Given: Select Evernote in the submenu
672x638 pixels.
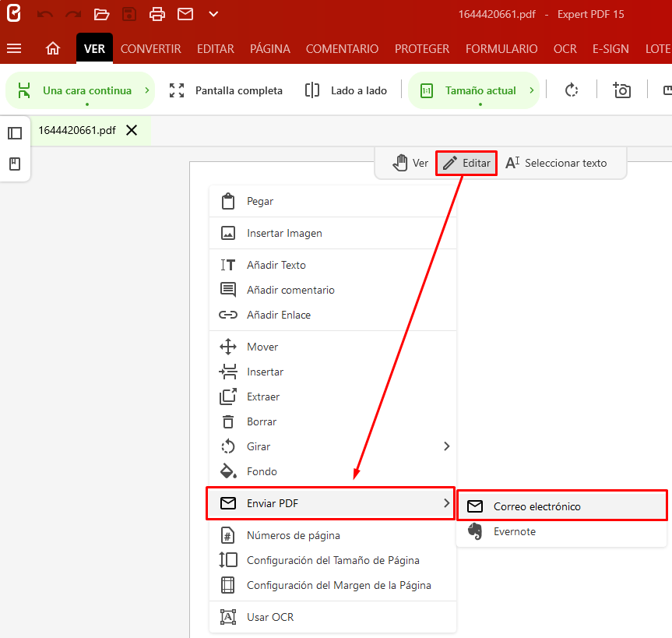Looking at the screenshot, I should [562, 531].
